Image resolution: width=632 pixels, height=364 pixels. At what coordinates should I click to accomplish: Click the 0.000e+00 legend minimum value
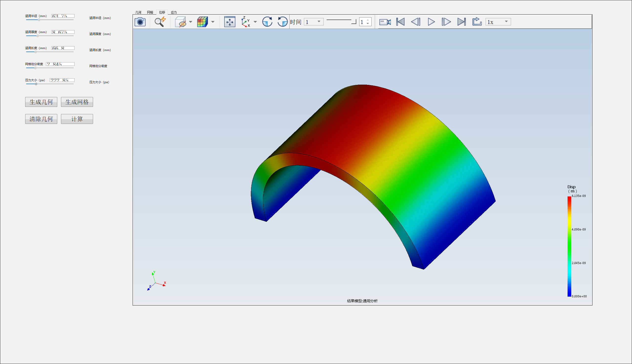point(579,296)
